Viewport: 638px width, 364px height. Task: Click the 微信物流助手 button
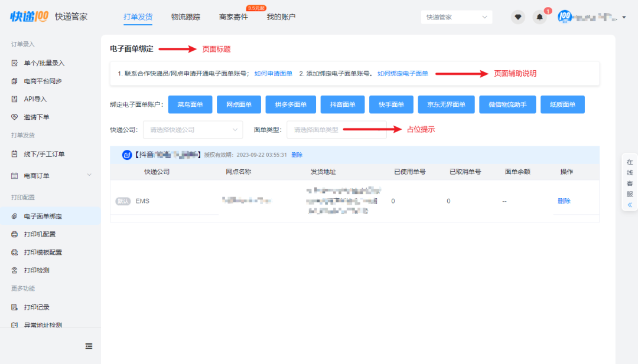[507, 104]
